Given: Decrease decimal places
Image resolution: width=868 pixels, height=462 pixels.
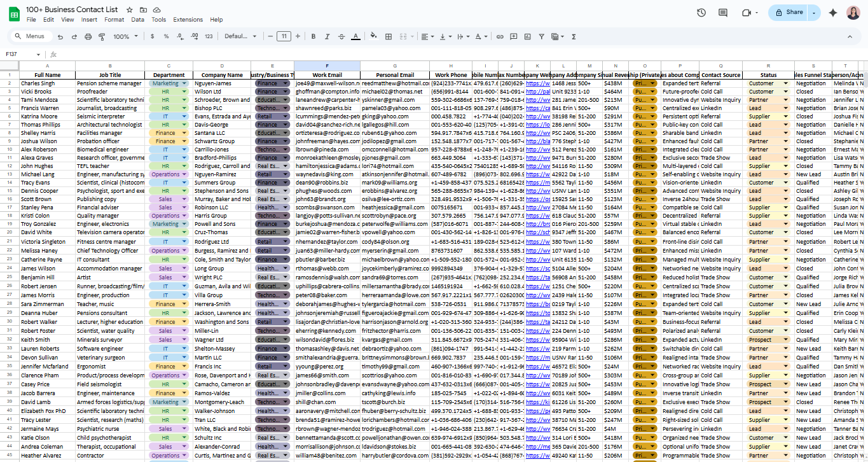Looking at the screenshot, I should click(x=180, y=37).
